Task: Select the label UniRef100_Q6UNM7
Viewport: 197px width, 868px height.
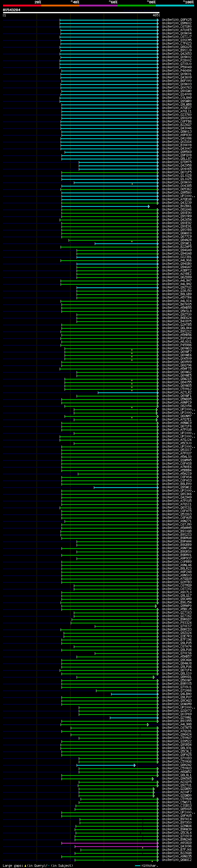Action: click(x=177, y=417)
